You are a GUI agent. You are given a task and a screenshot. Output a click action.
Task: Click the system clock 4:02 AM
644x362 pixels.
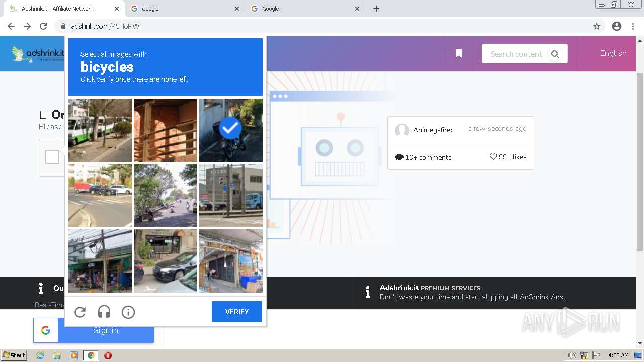[x=618, y=355]
